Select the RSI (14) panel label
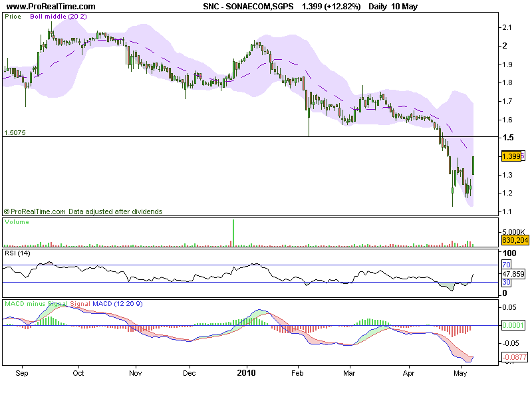Viewport: 532px width, 399px height. coord(17,253)
